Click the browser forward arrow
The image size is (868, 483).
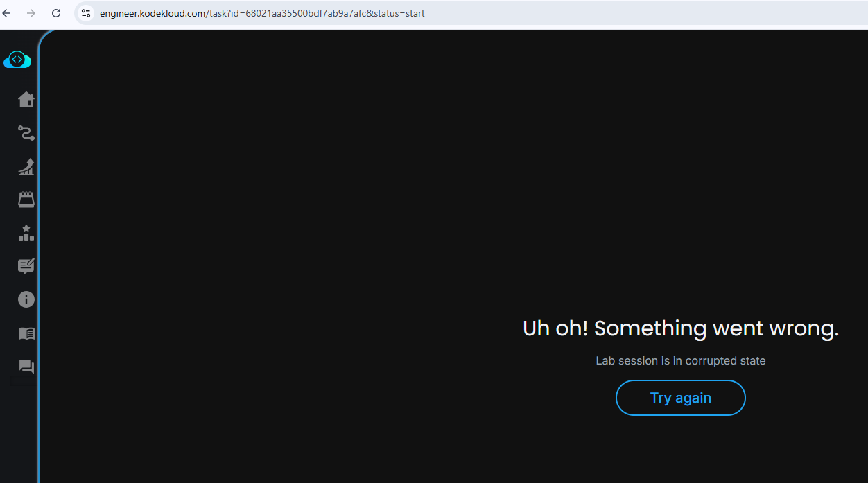tap(31, 13)
